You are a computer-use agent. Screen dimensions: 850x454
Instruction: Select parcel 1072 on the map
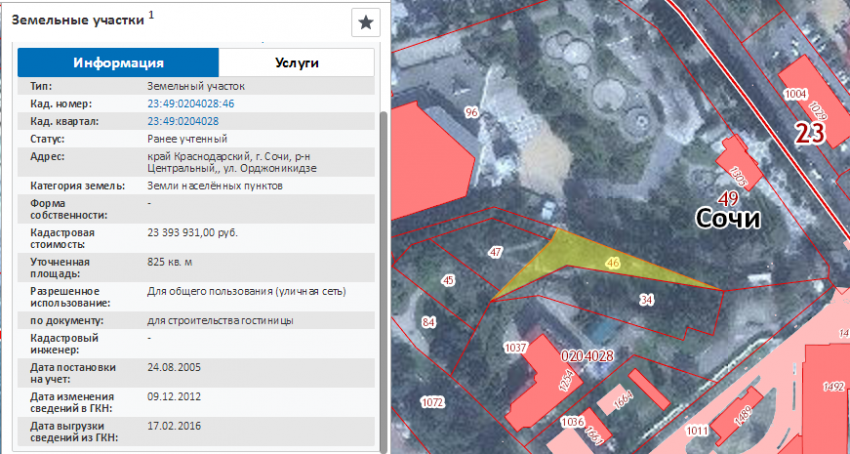click(432, 403)
